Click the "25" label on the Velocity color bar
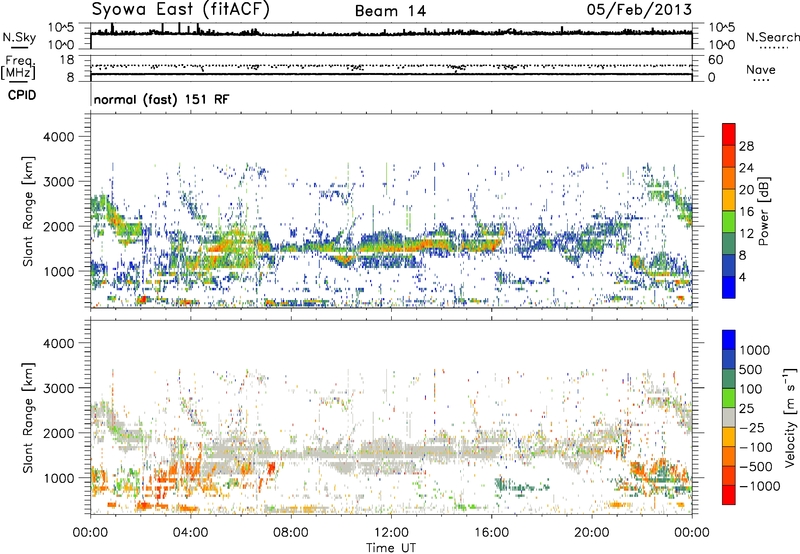Viewport: 800px width, 554px height. 747,408
